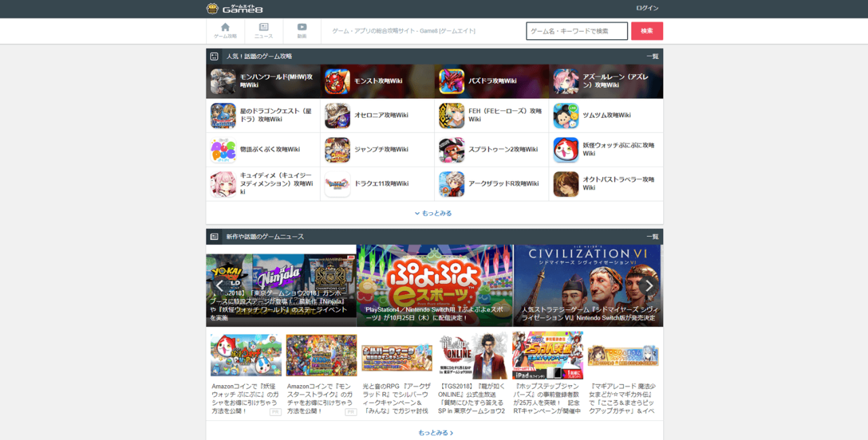This screenshot has width=868, height=440.
Task: Open the 妖怪ウォッチ Amazon coin thumbnail
Action: (246, 355)
